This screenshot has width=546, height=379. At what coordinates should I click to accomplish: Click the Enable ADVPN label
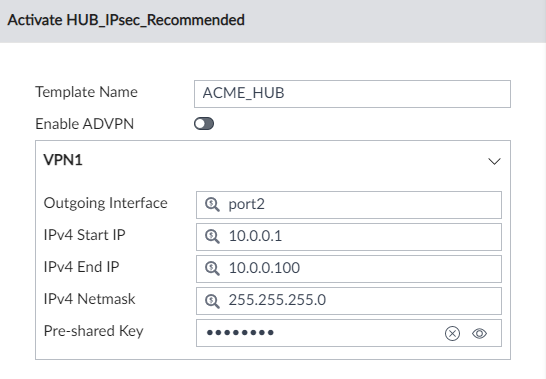[85, 124]
